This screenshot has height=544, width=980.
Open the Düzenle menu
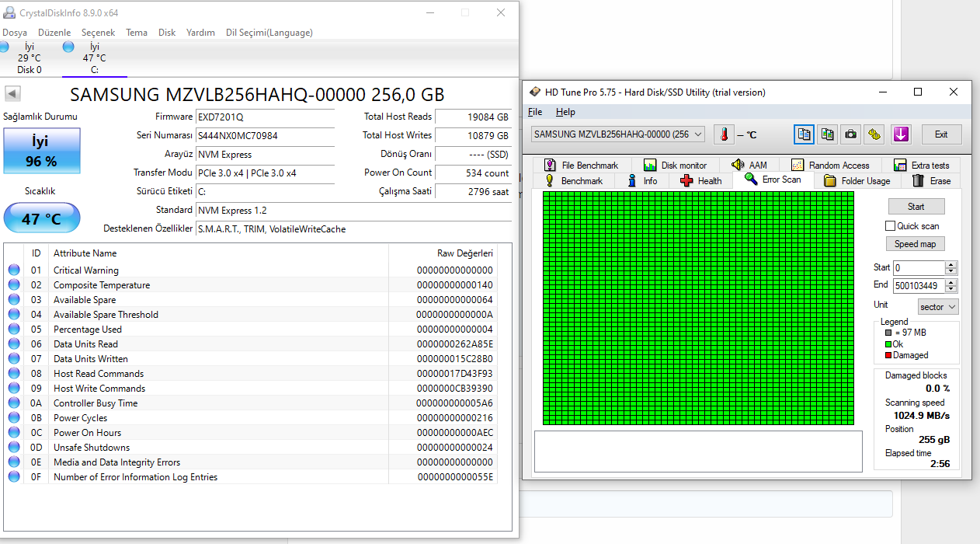(x=54, y=33)
